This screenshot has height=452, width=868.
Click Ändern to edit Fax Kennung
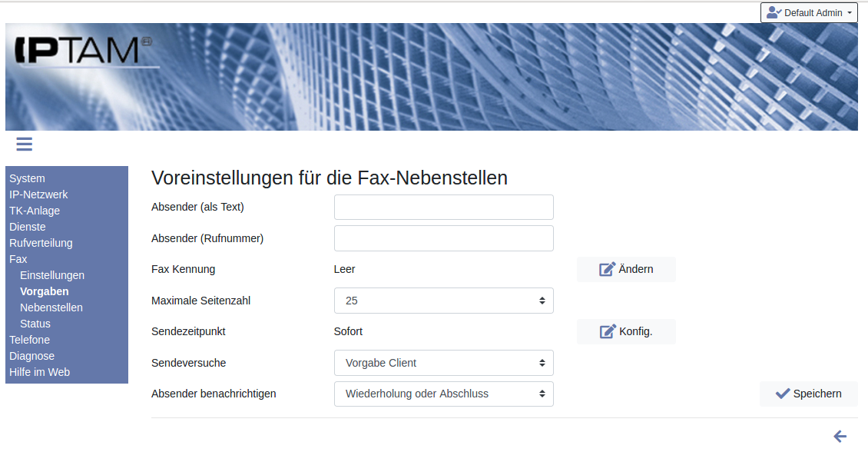626,269
